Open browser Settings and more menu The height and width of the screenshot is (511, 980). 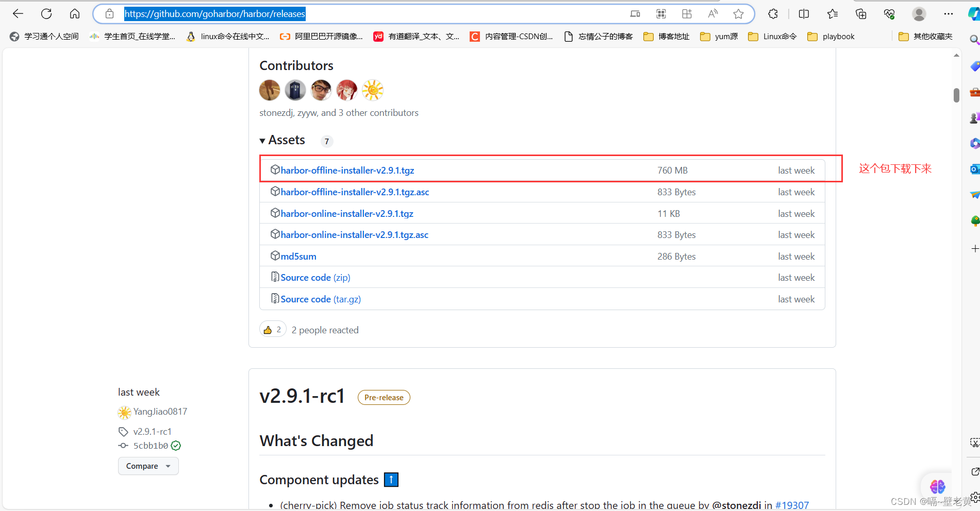[949, 14]
